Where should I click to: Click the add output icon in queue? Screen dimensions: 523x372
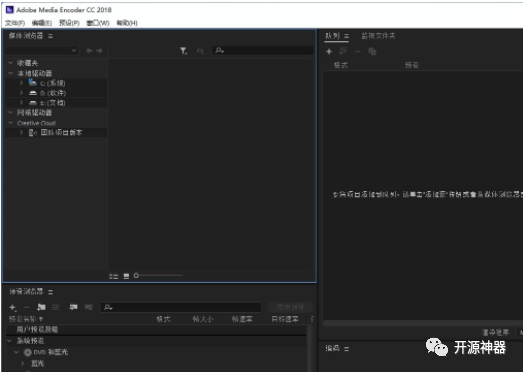344,51
